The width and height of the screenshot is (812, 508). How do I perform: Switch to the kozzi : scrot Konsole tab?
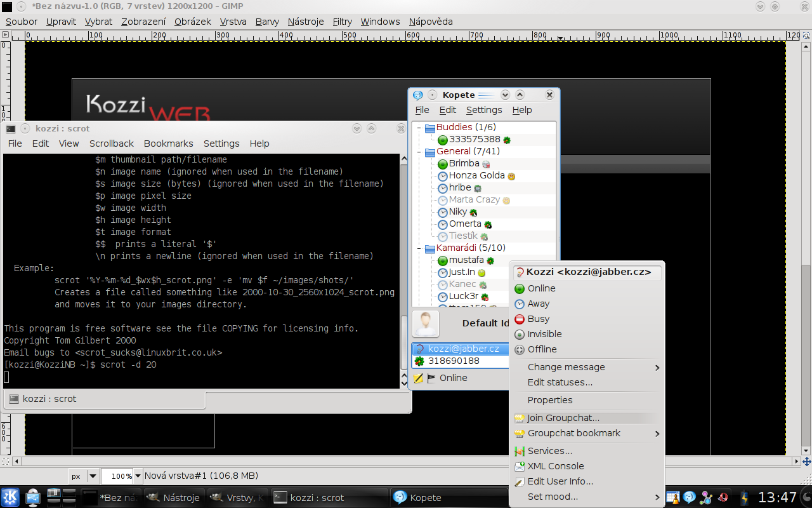coord(105,399)
